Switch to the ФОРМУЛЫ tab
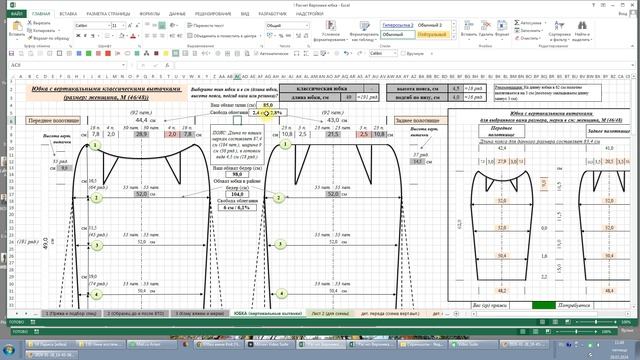 [x=150, y=14]
